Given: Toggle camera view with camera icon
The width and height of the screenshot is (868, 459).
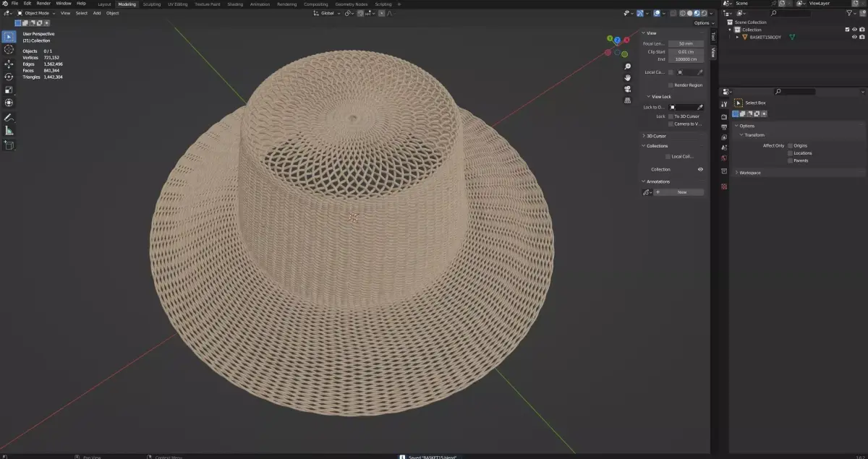Looking at the screenshot, I should pyautogui.click(x=627, y=89).
